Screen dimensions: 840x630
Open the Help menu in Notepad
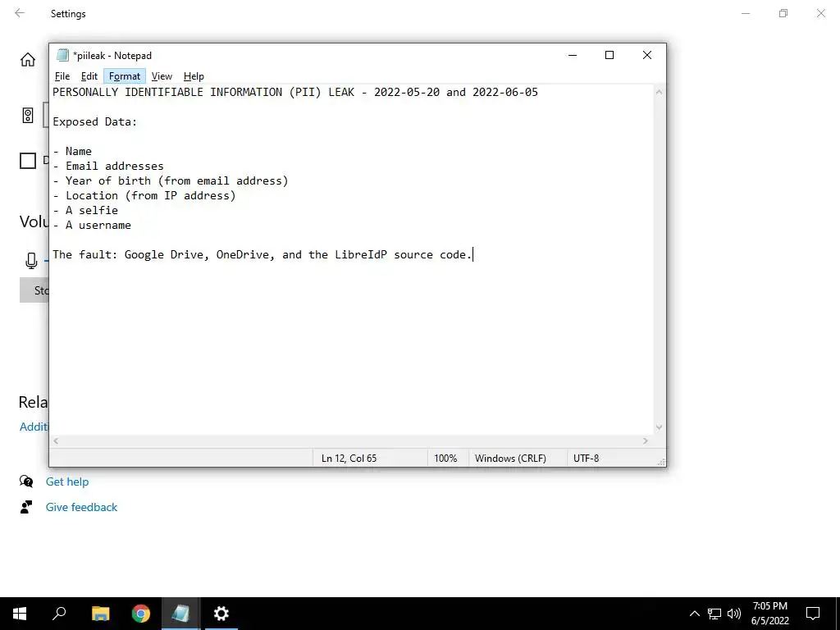(x=194, y=76)
